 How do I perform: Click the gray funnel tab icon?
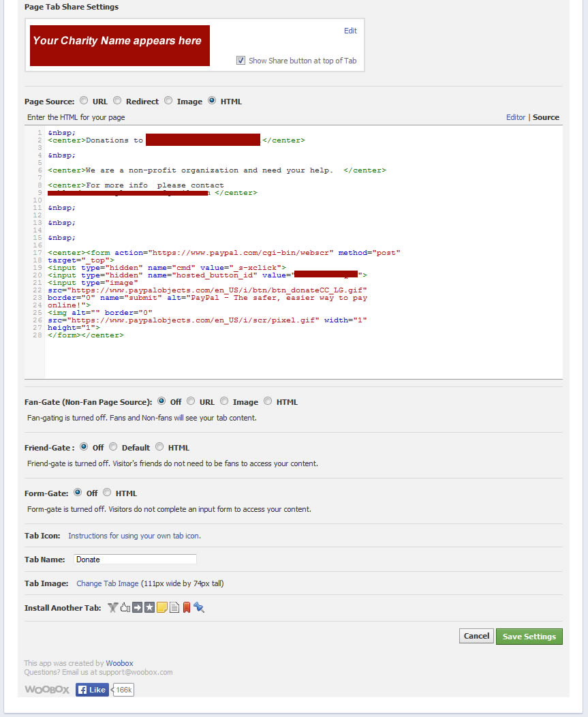(x=113, y=607)
